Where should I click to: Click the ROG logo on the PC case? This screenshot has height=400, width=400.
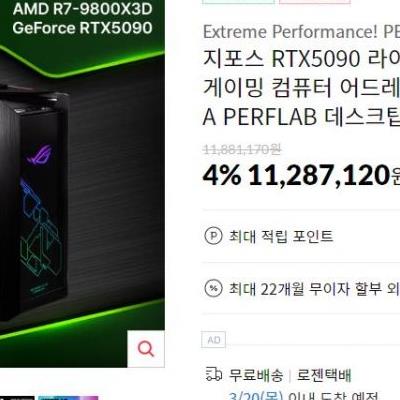coord(39,155)
